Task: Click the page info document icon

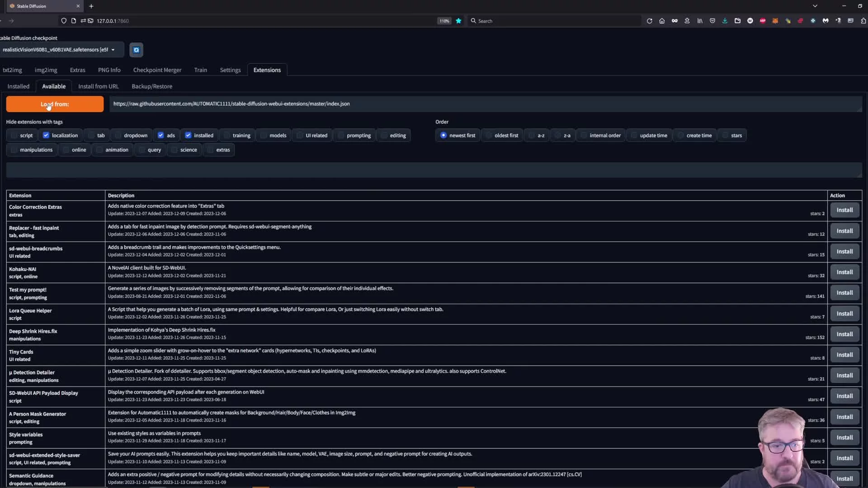Action: pyautogui.click(x=74, y=21)
